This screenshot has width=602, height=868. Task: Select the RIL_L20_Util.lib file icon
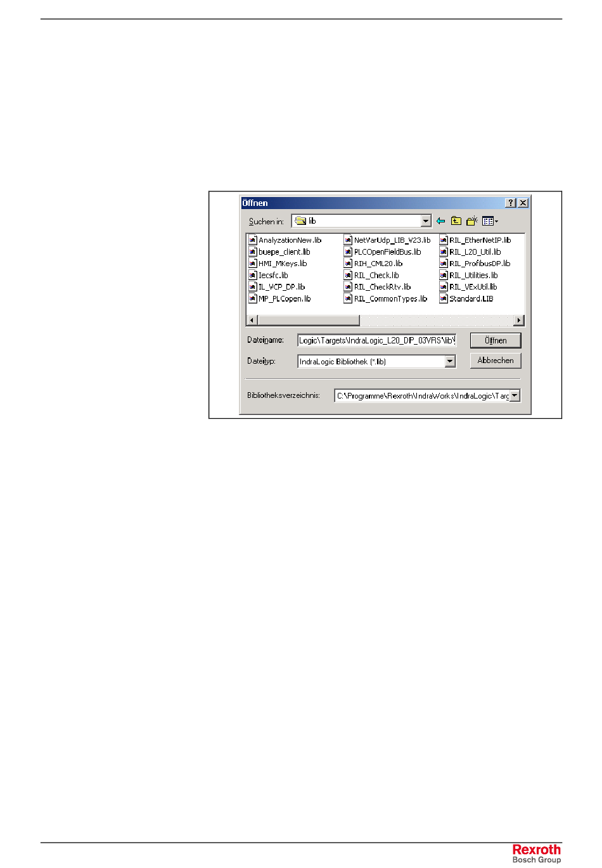pos(444,252)
